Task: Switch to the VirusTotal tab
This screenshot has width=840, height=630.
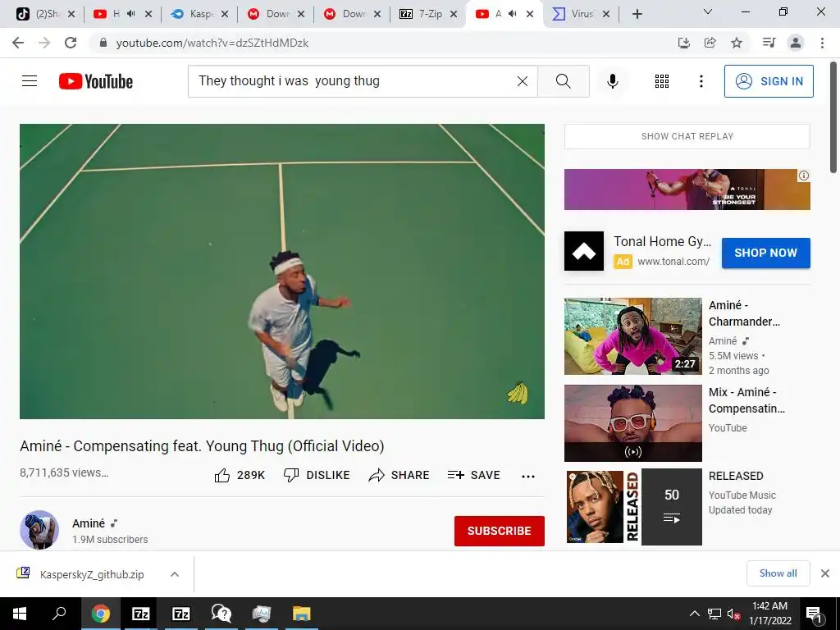Action: (582, 14)
